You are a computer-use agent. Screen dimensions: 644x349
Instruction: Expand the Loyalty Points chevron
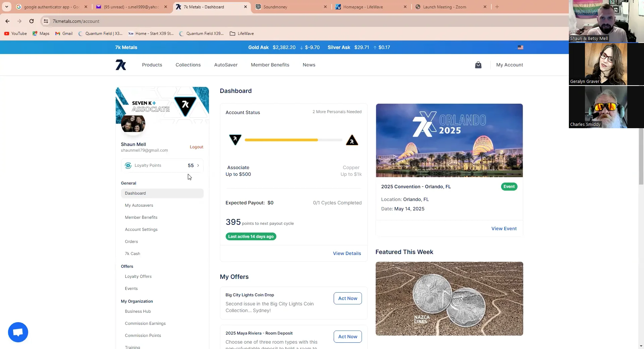[x=198, y=165]
